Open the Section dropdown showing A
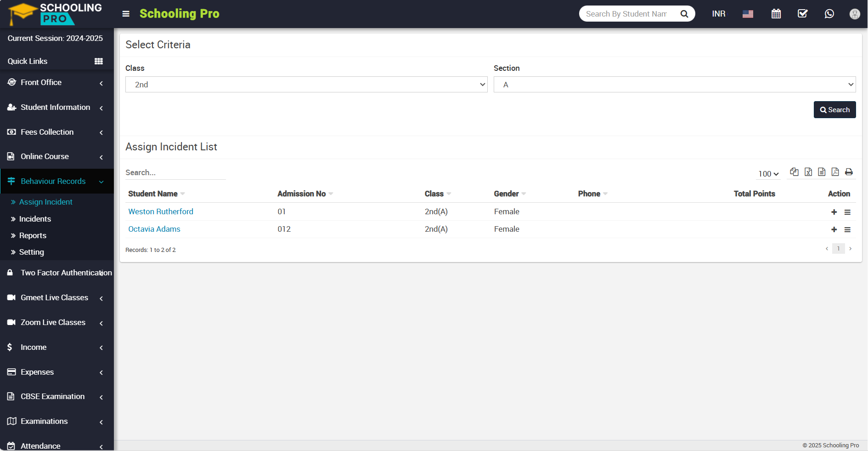 click(675, 85)
